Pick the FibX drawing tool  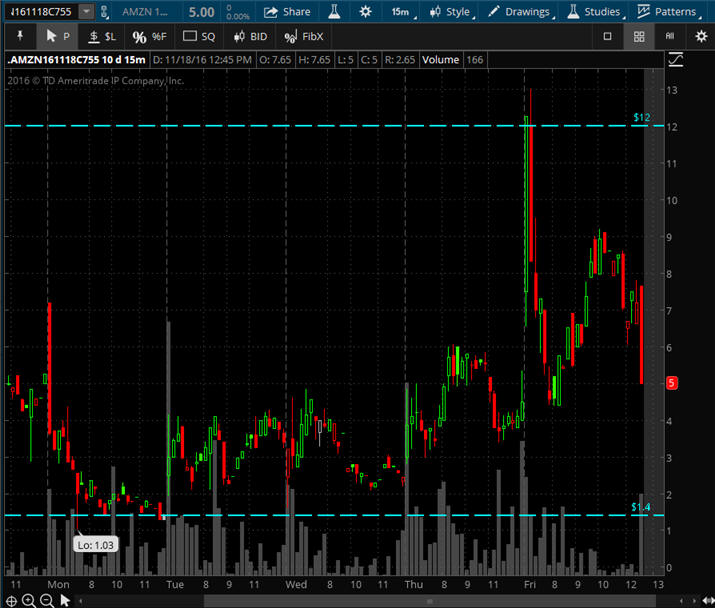point(304,36)
